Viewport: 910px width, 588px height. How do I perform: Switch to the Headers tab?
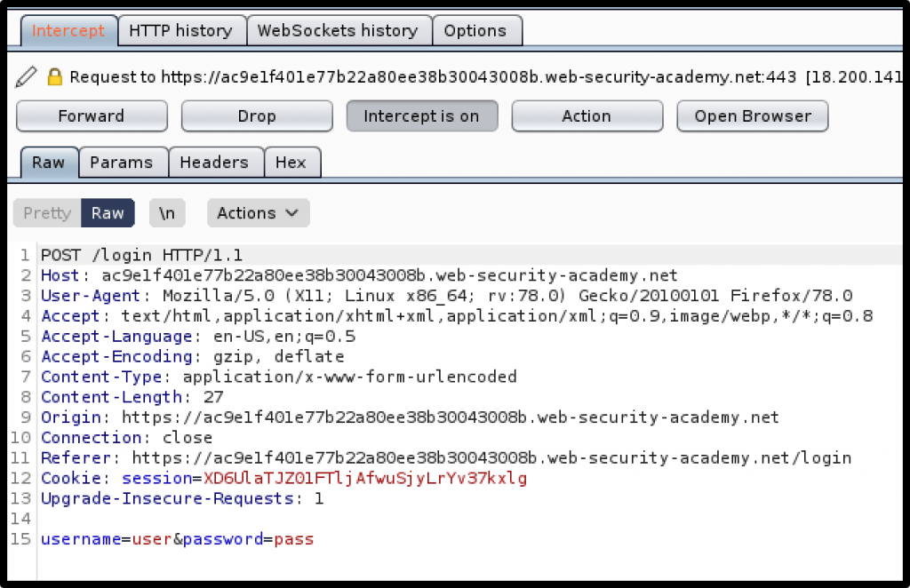[x=216, y=162]
